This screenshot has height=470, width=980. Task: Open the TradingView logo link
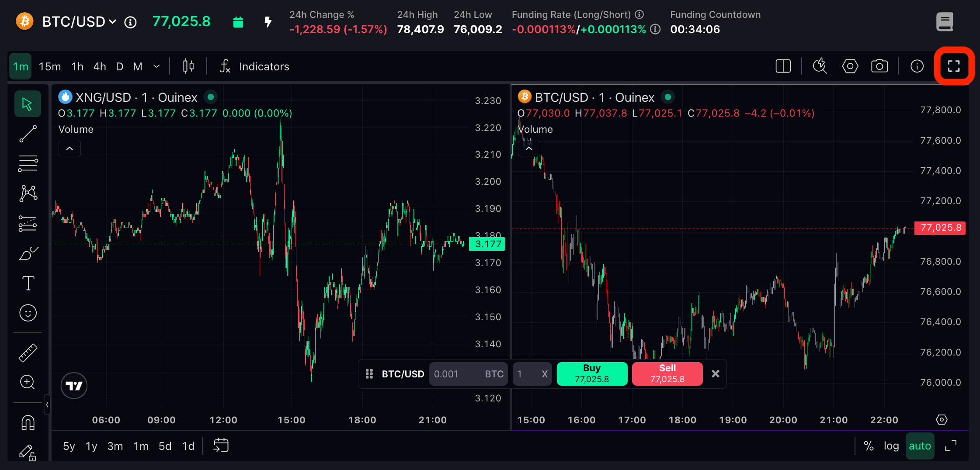click(74, 386)
